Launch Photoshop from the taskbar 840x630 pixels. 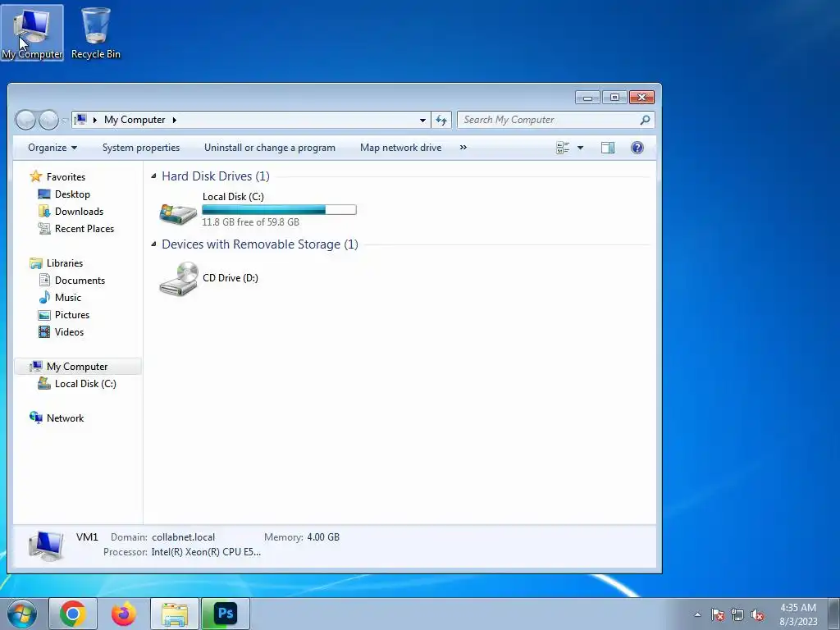(226, 614)
